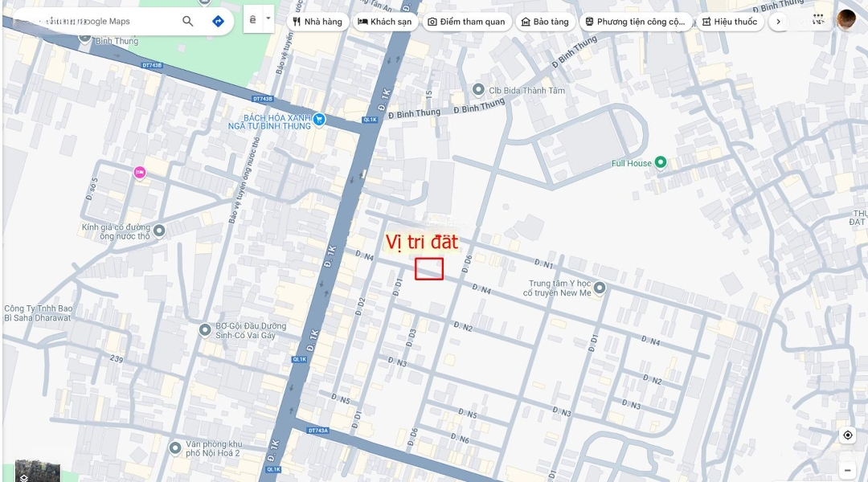Click the Clb Bida Thành Tâm pin
Image resolution: width=868 pixels, height=482 pixels.
click(478, 89)
